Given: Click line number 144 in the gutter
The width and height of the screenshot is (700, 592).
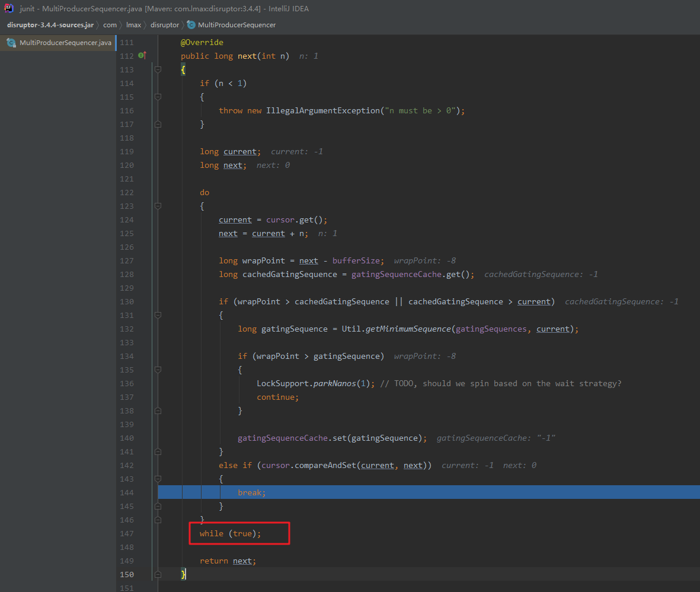Looking at the screenshot, I should 127,493.
